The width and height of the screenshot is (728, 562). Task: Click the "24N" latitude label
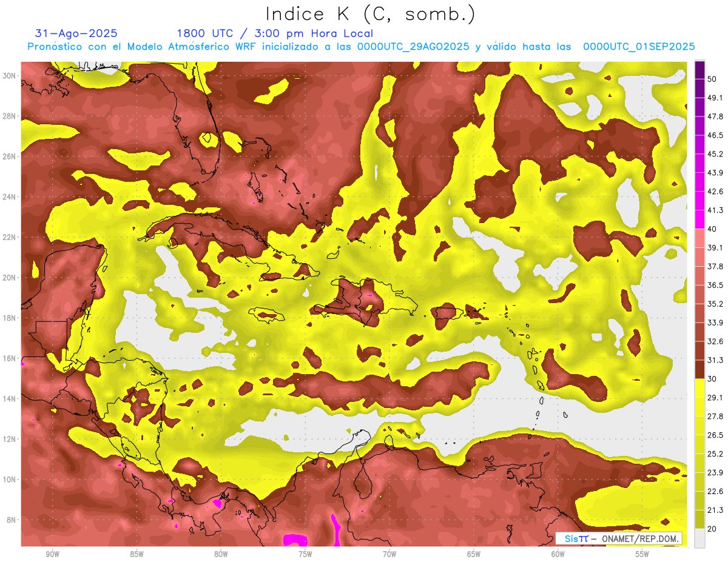[x=9, y=197]
